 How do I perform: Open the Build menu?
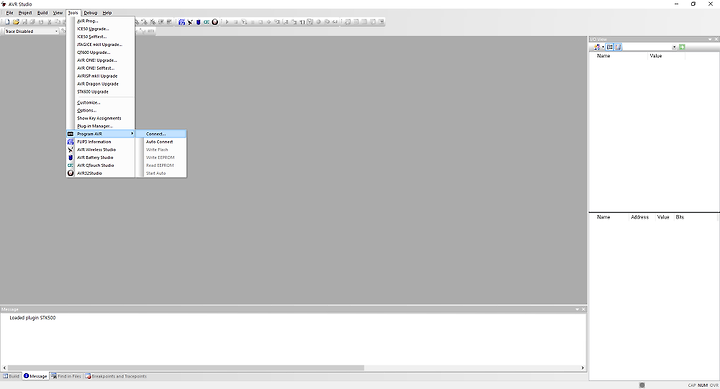[43, 13]
